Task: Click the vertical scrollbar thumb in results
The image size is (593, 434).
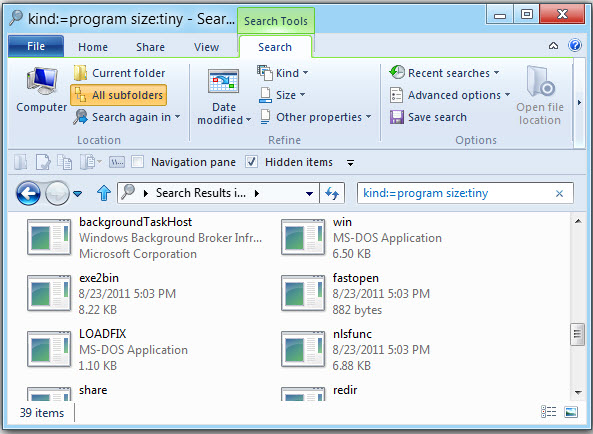Action: click(577, 334)
